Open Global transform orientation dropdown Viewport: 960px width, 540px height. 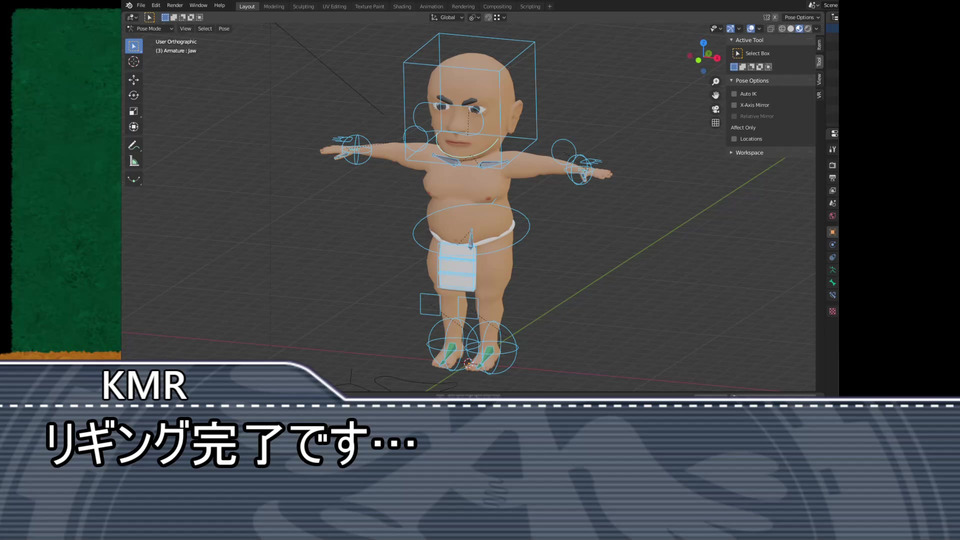(448, 17)
